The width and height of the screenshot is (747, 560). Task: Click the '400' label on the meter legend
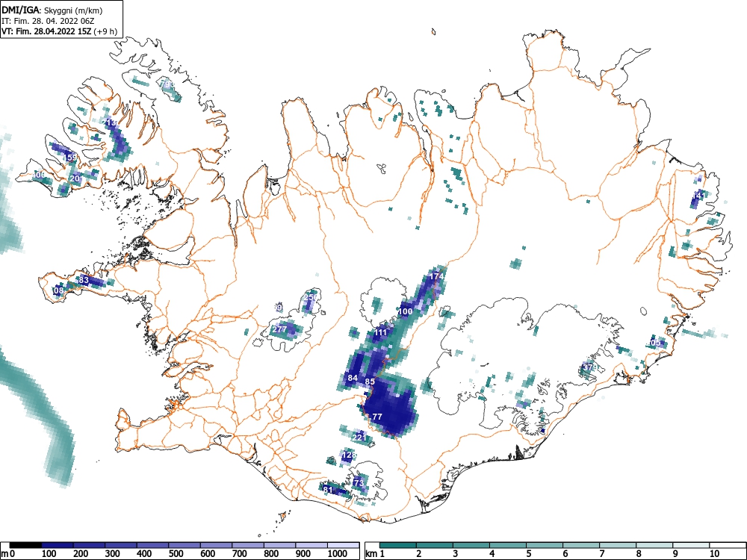click(x=144, y=554)
